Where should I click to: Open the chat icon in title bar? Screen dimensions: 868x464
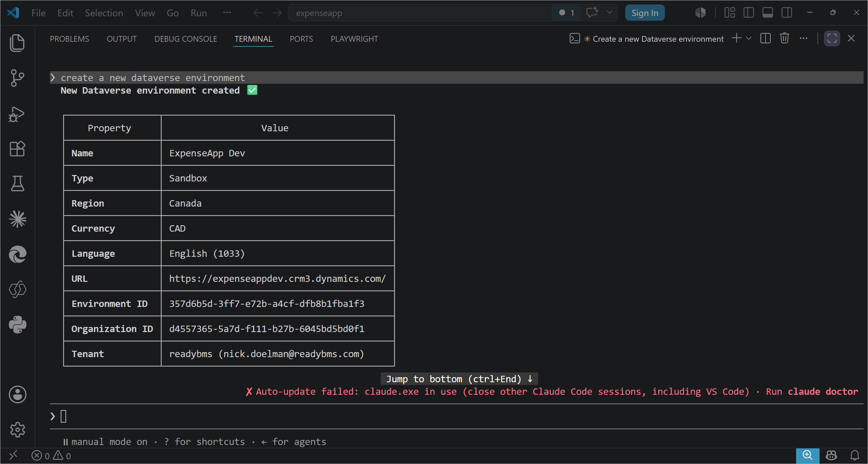pyautogui.click(x=592, y=13)
